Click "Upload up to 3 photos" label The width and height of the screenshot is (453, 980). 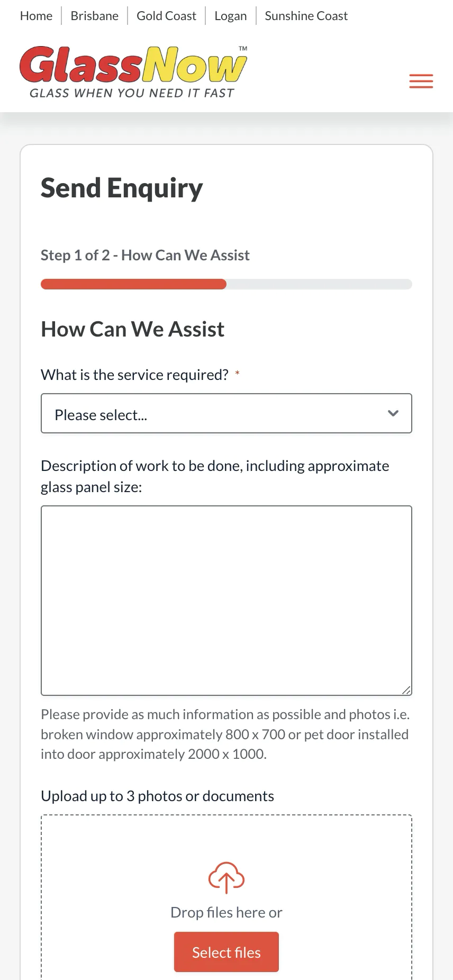click(x=157, y=796)
